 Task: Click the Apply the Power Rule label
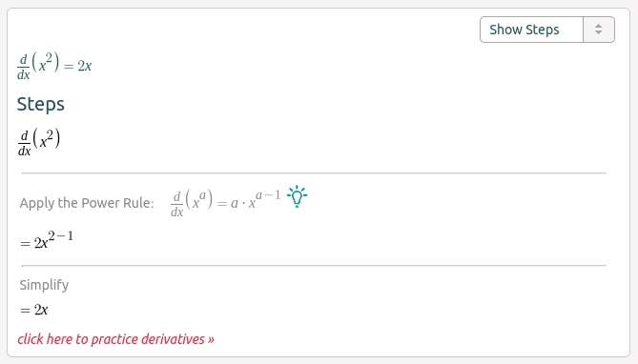pos(87,203)
